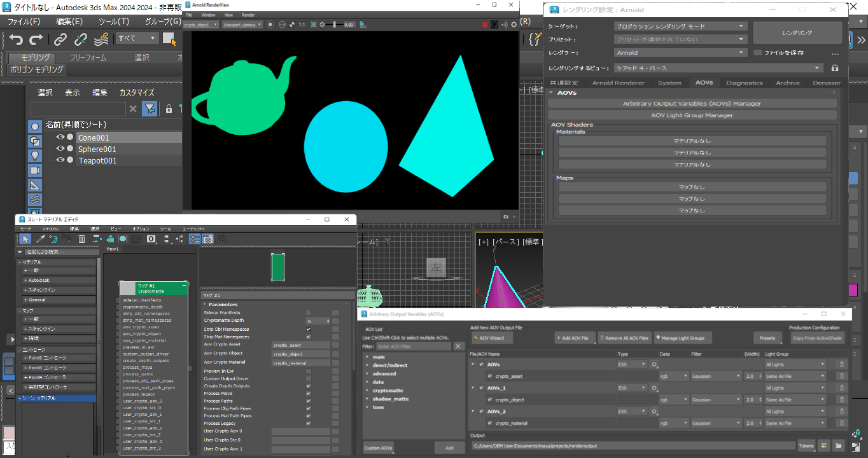Image resolution: width=868 pixels, height=458 pixels.
Task: Click Delete Selected trash icon in Slate Editor
Action: tap(81, 239)
